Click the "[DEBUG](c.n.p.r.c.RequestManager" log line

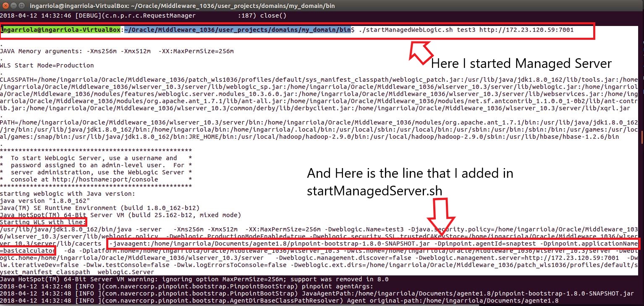[x=143, y=16]
